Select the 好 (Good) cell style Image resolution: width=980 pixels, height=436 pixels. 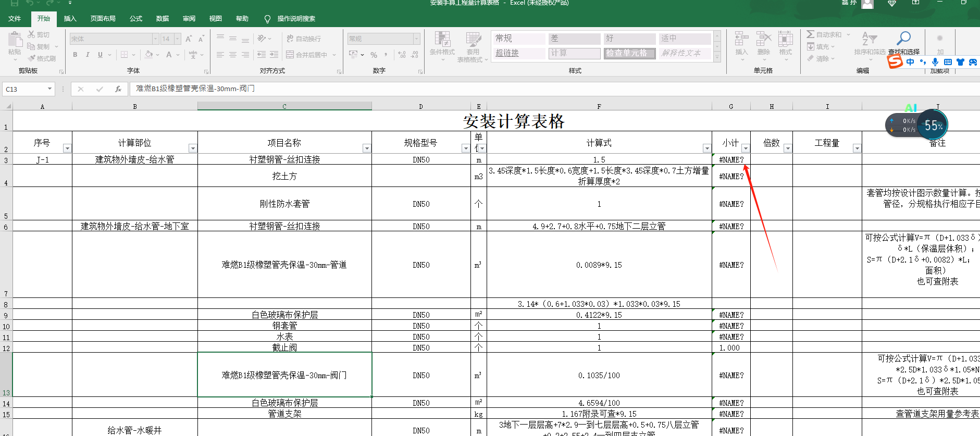pyautogui.click(x=629, y=39)
